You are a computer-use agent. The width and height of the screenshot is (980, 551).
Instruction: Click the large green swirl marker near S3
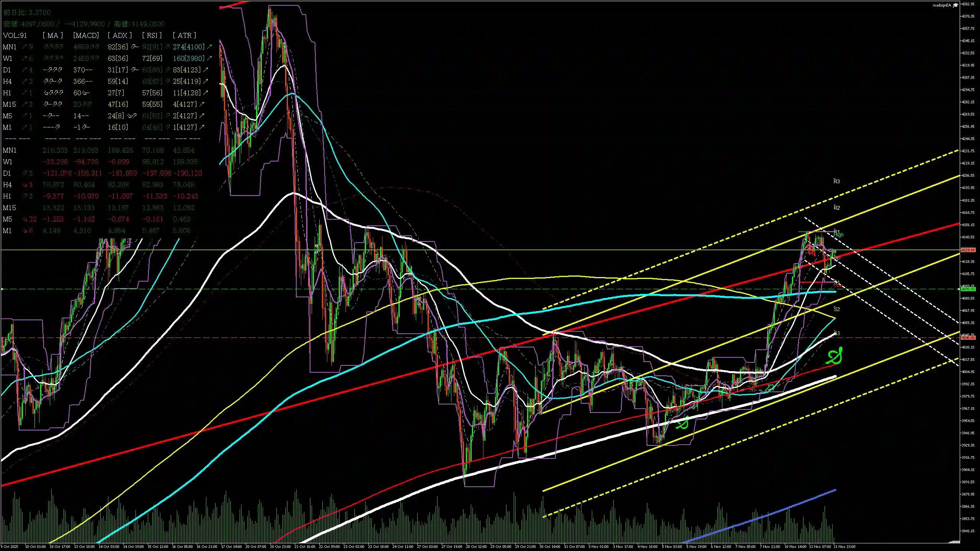(835, 357)
